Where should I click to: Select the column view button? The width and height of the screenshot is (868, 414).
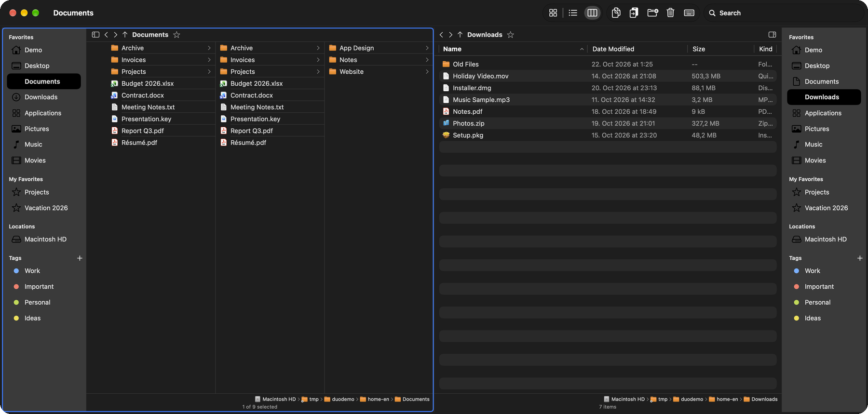pyautogui.click(x=592, y=13)
